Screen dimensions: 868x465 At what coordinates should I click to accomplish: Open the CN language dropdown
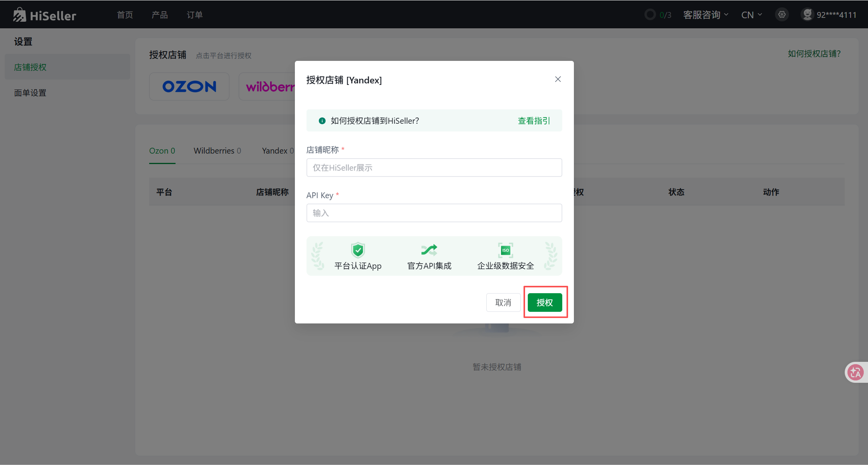751,15
